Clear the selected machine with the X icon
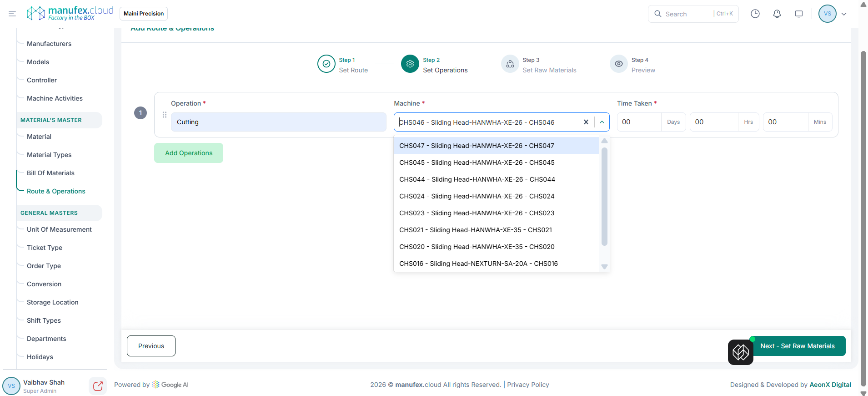 pyautogui.click(x=586, y=122)
